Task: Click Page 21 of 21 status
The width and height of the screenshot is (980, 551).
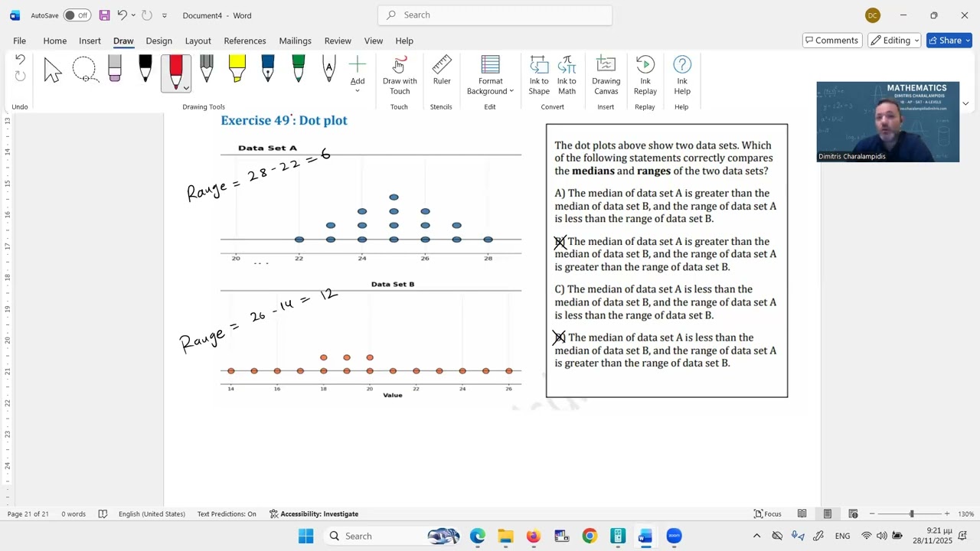Action: [28, 514]
